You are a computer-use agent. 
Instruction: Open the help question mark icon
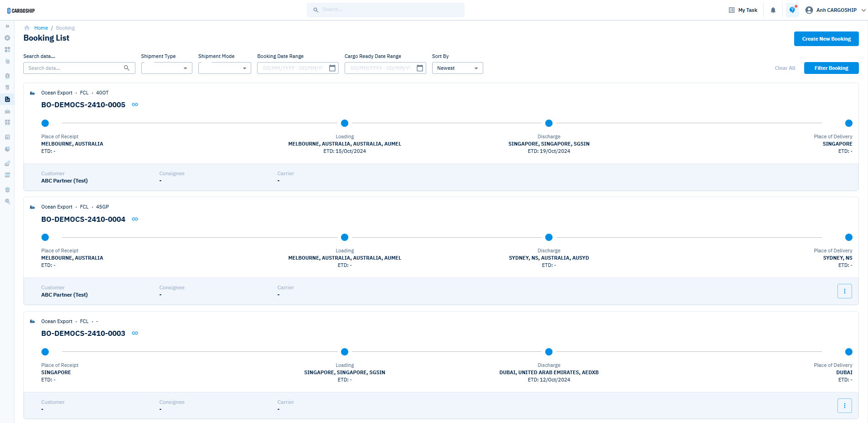click(792, 10)
